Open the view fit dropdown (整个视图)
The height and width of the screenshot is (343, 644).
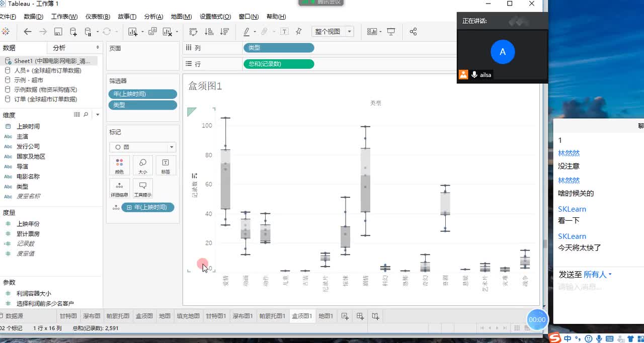333,32
